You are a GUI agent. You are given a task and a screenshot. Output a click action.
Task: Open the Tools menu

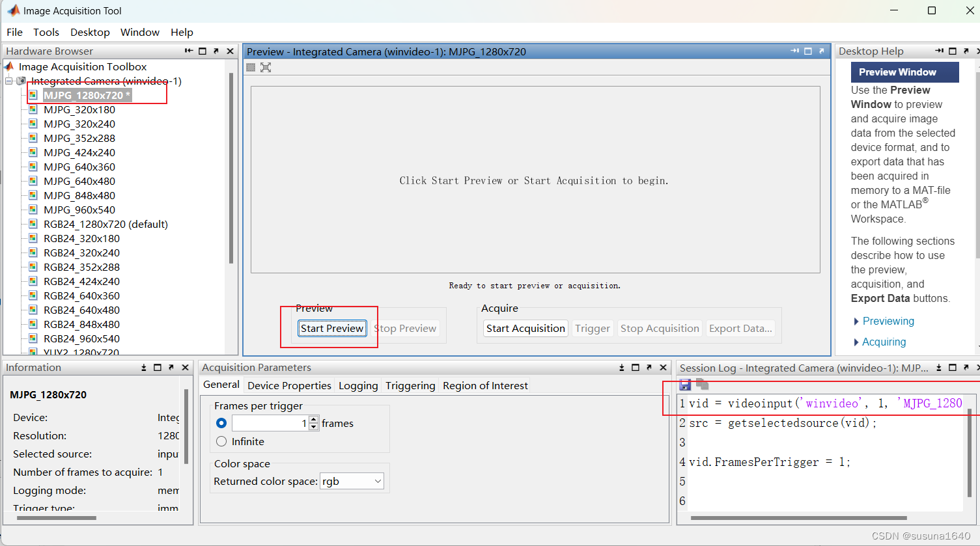pos(46,32)
